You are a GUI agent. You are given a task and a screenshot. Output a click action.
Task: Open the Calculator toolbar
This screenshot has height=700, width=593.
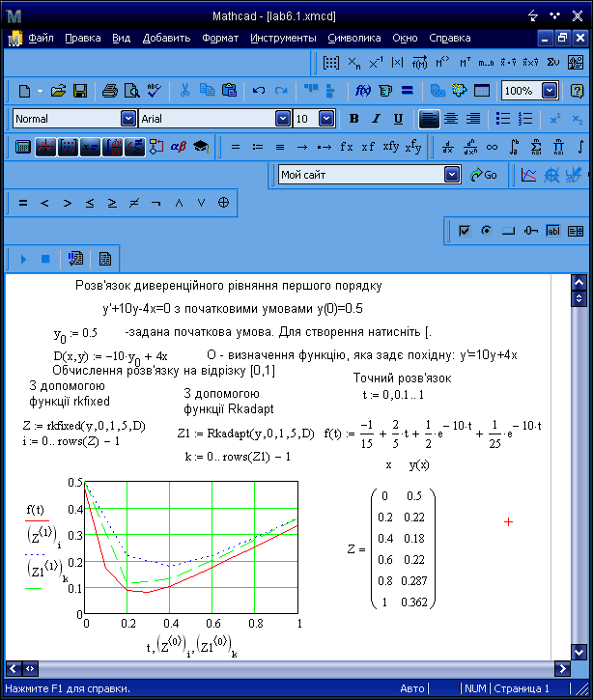(x=23, y=147)
